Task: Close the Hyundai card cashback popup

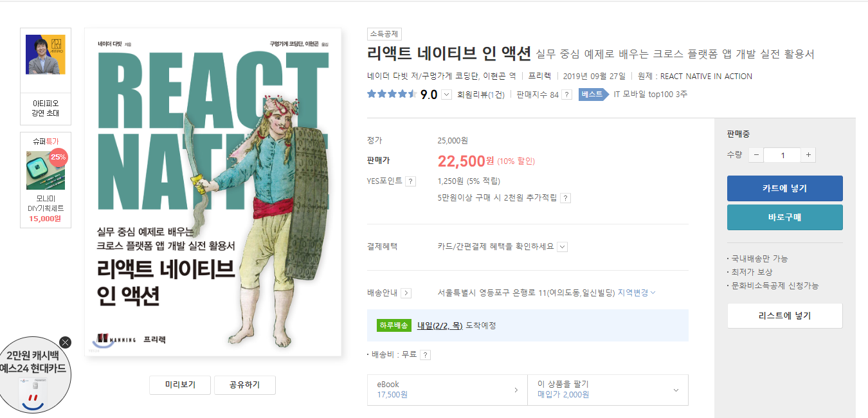Action: (65, 342)
